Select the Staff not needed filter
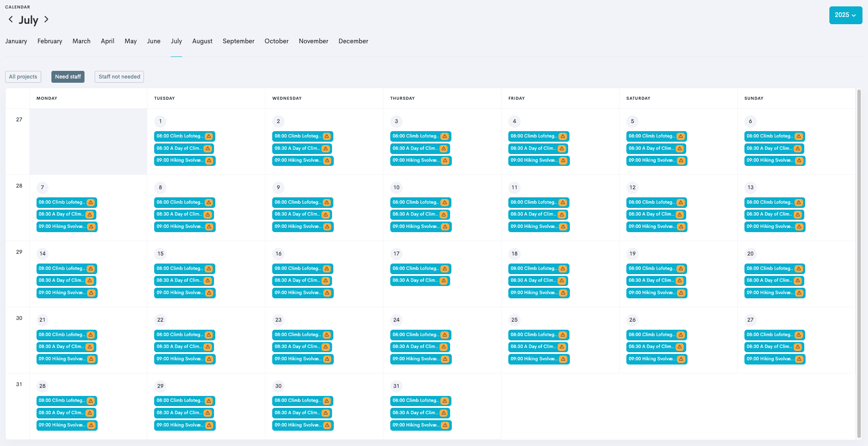The width and height of the screenshot is (868, 446). click(x=119, y=77)
